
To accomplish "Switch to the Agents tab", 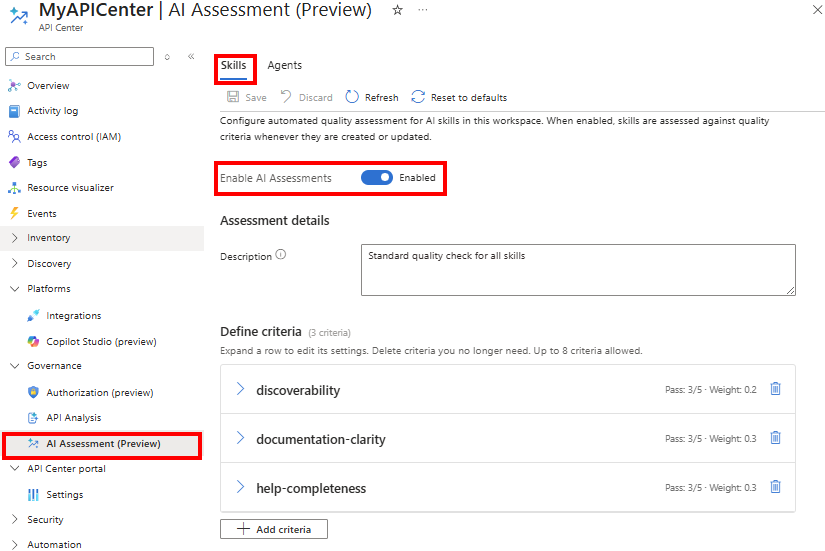I will point(285,65).
